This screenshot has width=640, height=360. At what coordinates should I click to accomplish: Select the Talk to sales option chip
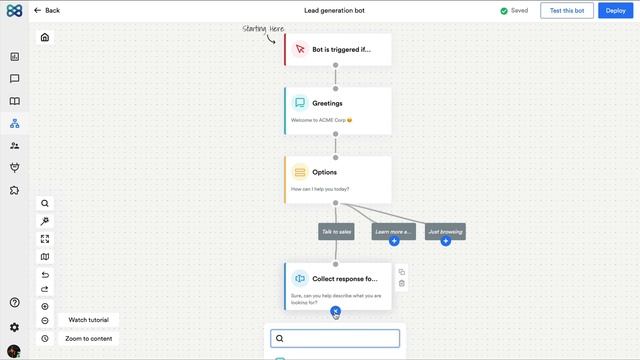coord(336,232)
